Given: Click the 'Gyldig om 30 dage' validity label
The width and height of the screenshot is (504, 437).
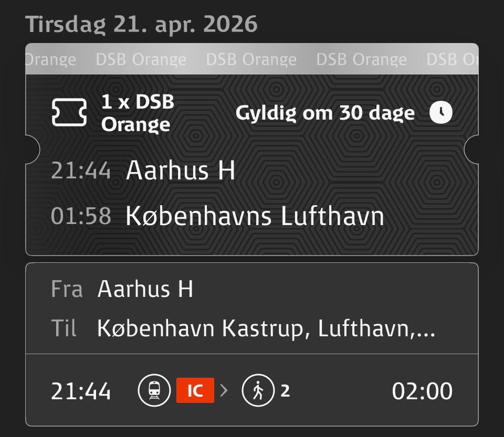Looking at the screenshot, I should click(325, 113).
